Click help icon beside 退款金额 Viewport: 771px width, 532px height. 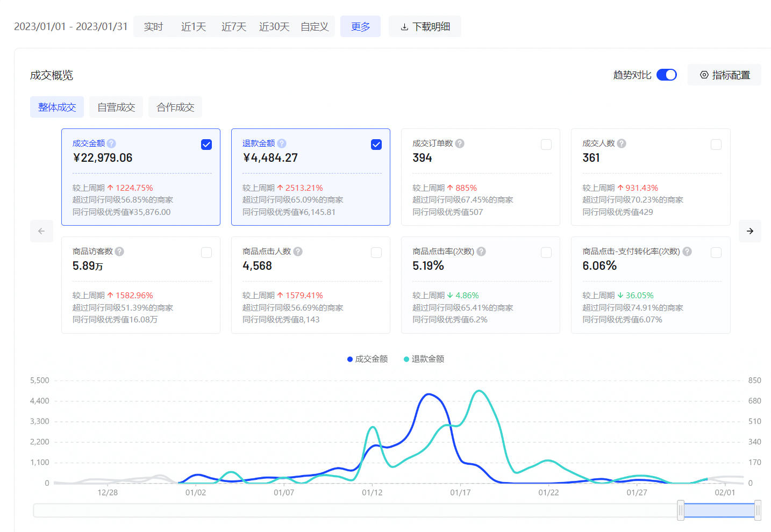tap(282, 143)
